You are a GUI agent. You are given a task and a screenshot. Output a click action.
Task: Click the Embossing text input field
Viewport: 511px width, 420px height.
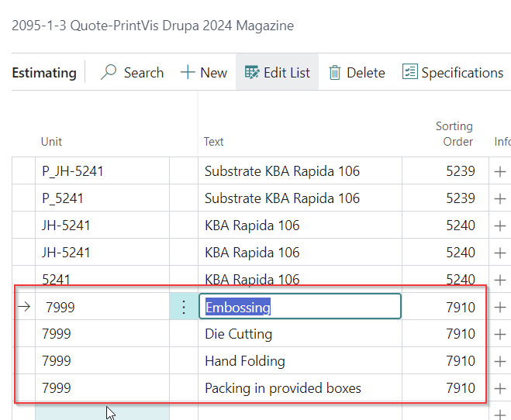click(x=299, y=307)
